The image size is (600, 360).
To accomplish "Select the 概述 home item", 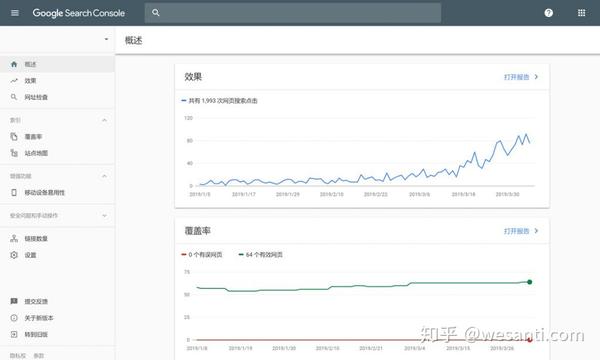I will pyautogui.click(x=57, y=64).
